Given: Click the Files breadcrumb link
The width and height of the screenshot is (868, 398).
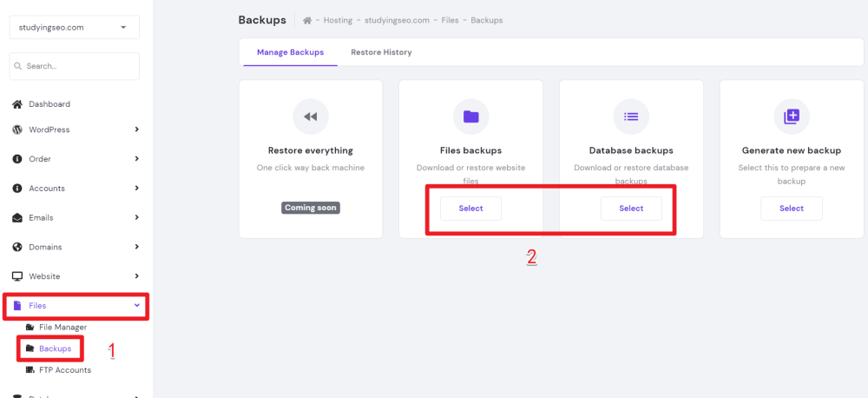Looking at the screenshot, I should tap(450, 21).
